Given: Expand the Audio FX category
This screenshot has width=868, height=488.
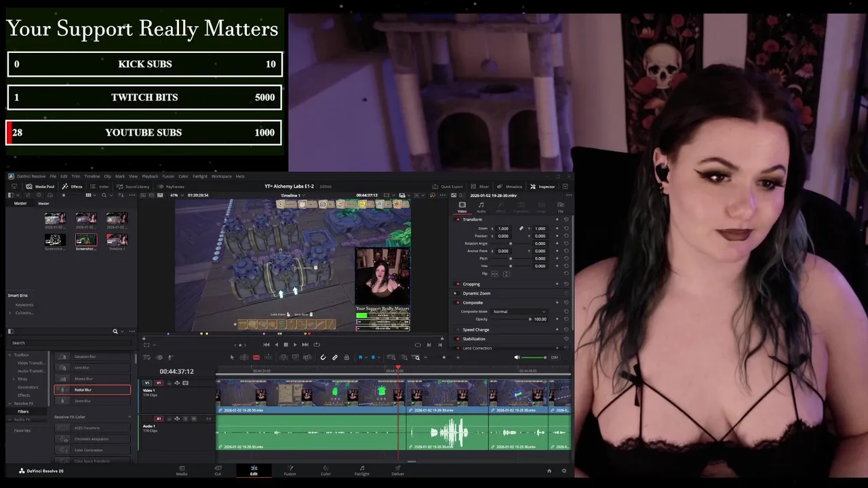Looking at the screenshot, I should point(9,420).
